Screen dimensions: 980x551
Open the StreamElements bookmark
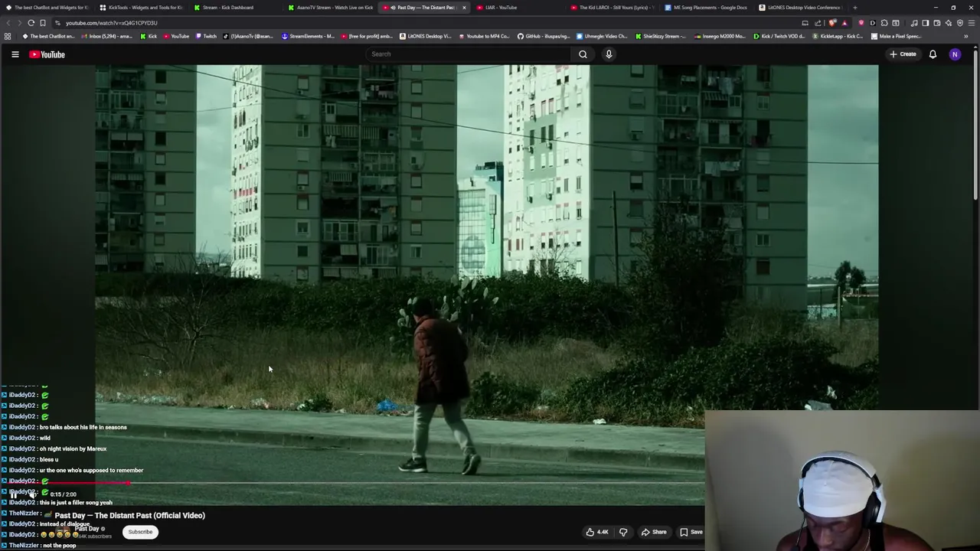[308, 36]
